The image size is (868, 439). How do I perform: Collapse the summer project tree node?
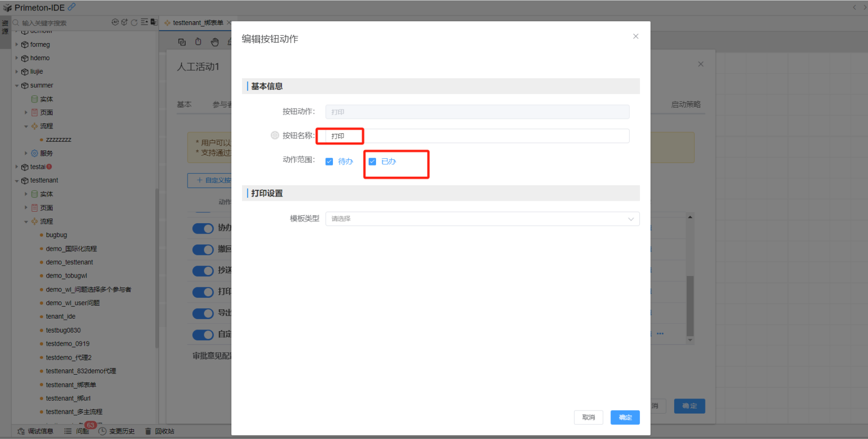[17, 86]
